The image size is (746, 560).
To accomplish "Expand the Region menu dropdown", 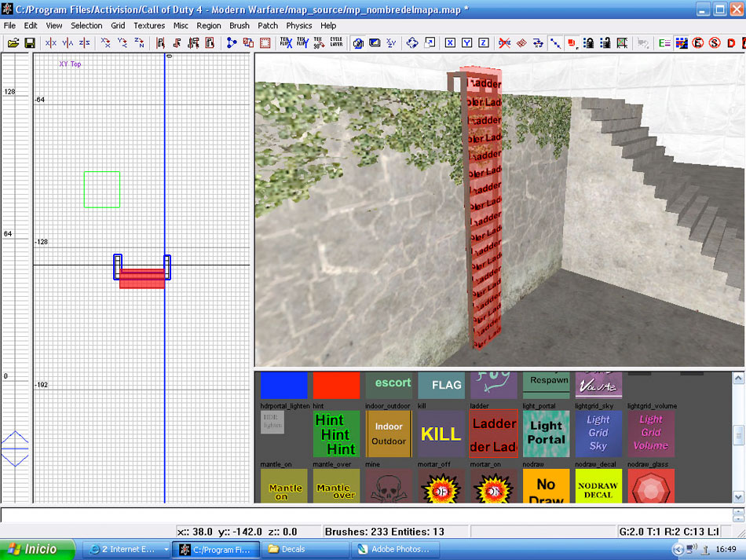I will click(209, 25).
